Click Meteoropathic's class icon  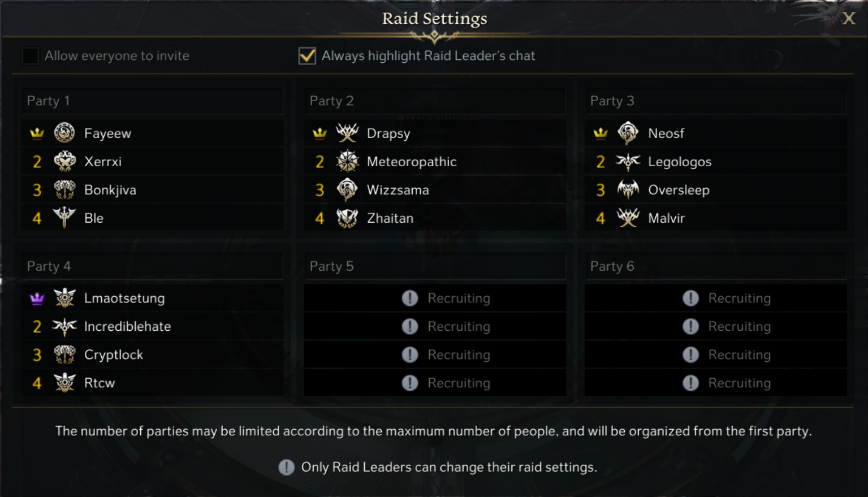347,162
